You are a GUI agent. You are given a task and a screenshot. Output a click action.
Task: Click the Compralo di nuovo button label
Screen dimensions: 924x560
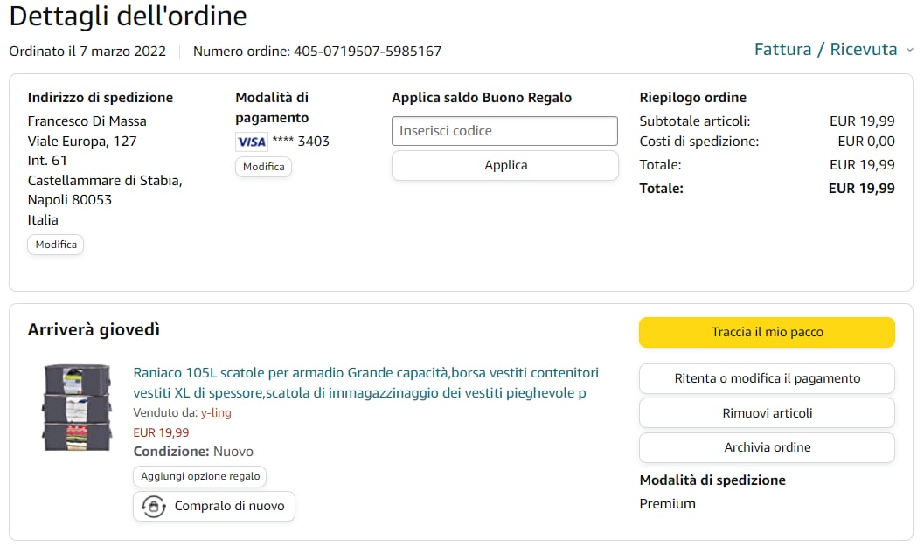tap(229, 506)
